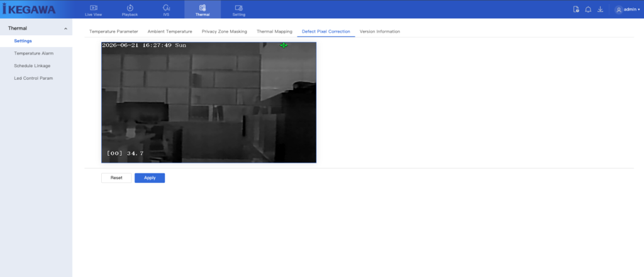Go to the IVS section
644x277 pixels.
[166, 10]
